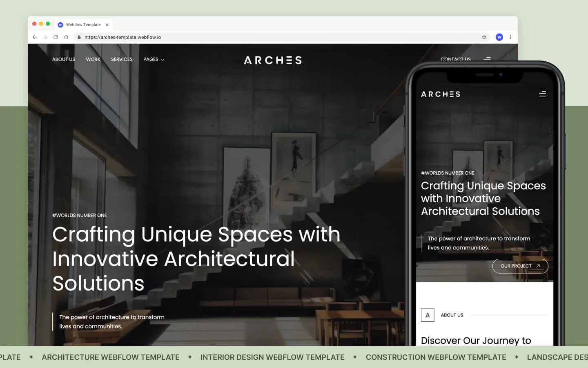Screen dimensions: 588x368
Task: Expand the PAGES dropdown menu
Action: click(154, 60)
